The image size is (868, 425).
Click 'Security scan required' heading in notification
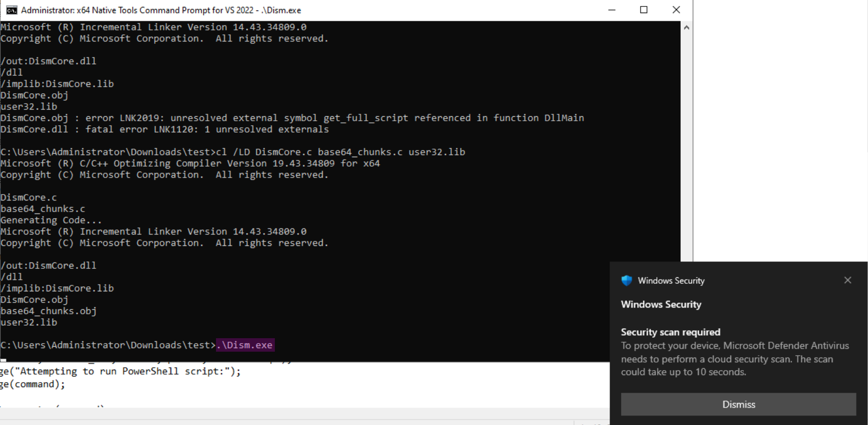tap(670, 332)
